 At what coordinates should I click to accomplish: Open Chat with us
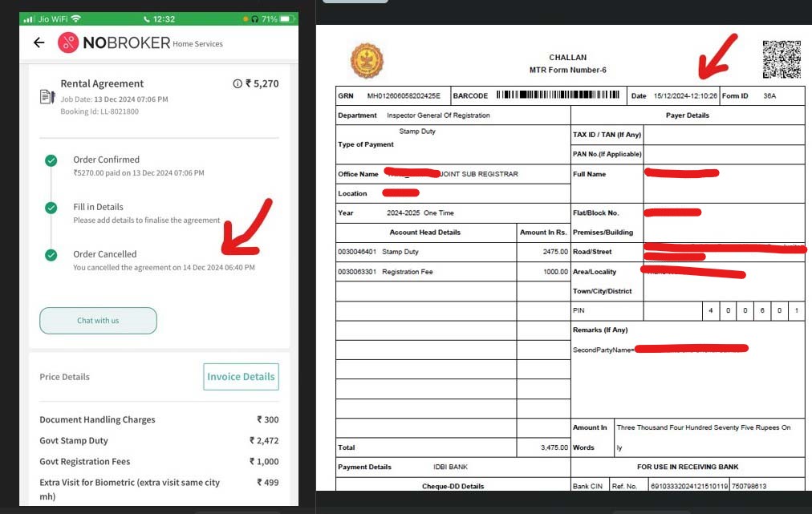(x=98, y=321)
